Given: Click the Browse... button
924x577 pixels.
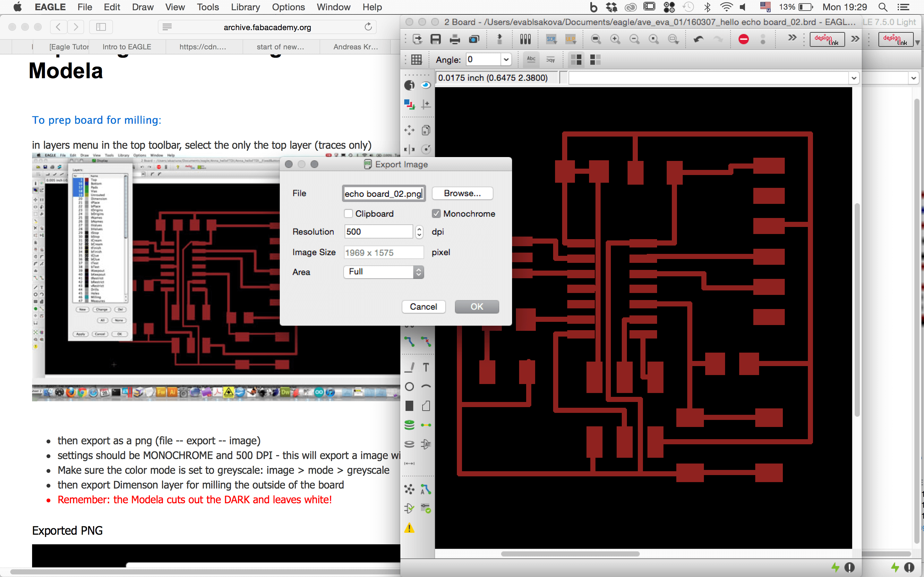Looking at the screenshot, I should point(462,194).
